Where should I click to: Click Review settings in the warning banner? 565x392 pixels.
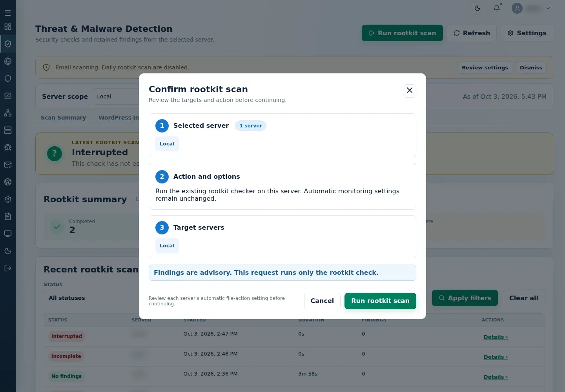[485, 67]
